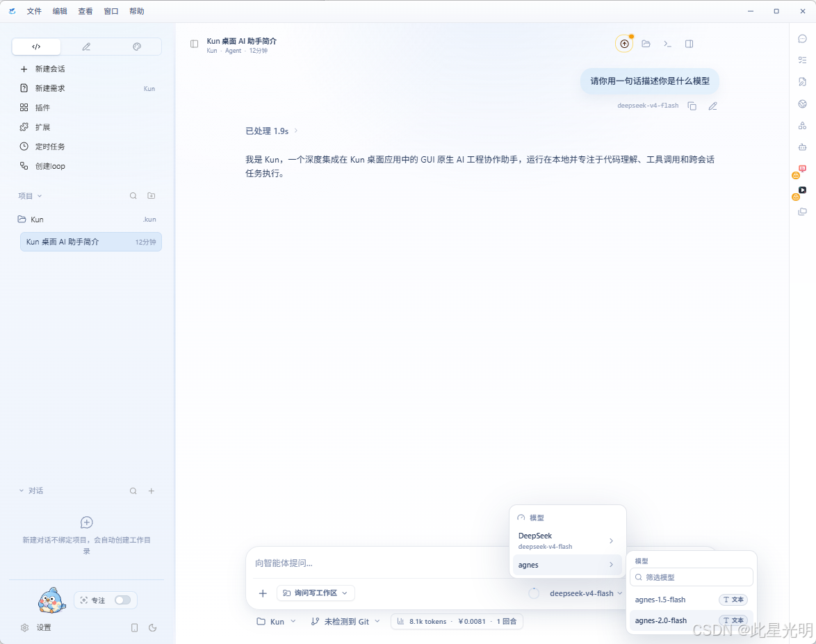The height and width of the screenshot is (644, 816).
Task: Collapse the 对话 section
Action: [x=31, y=491]
